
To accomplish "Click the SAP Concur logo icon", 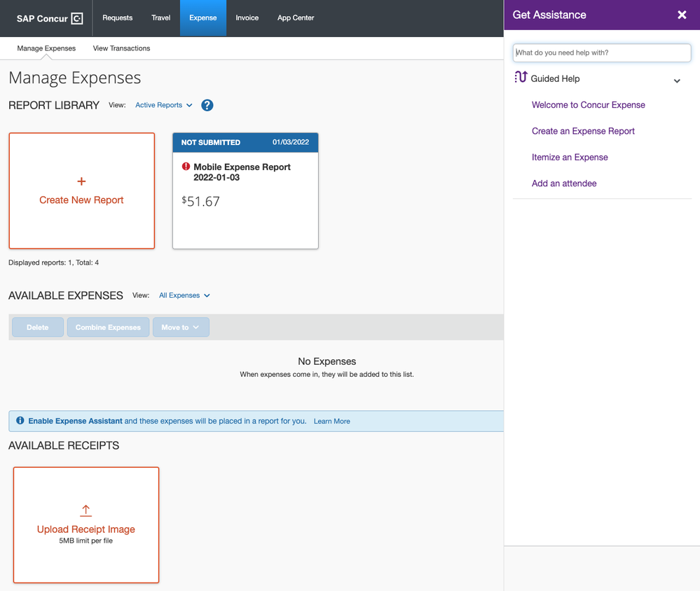I will click(x=77, y=18).
